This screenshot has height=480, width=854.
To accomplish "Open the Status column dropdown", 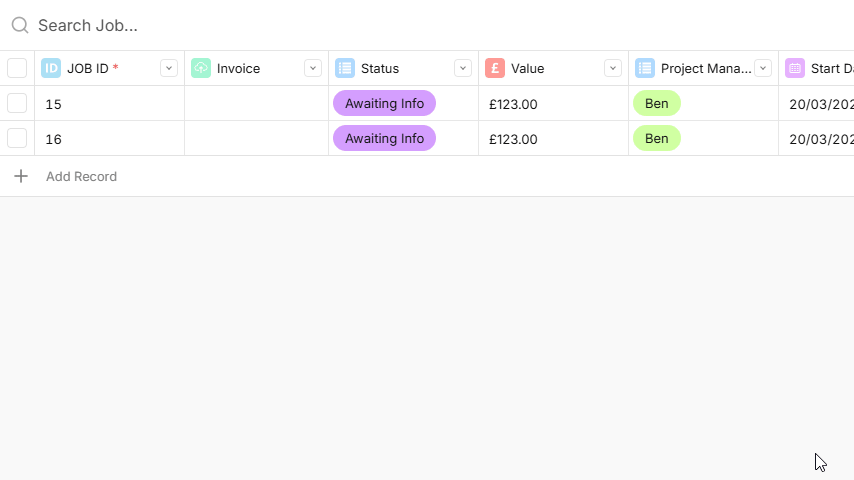I will tap(463, 68).
